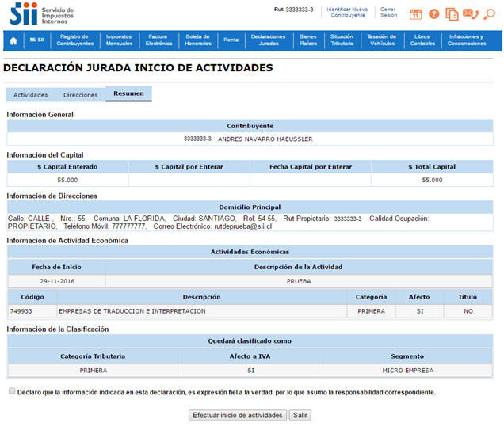Click the home icon in navigation bar
The height and width of the screenshot is (426, 504).
[13, 40]
